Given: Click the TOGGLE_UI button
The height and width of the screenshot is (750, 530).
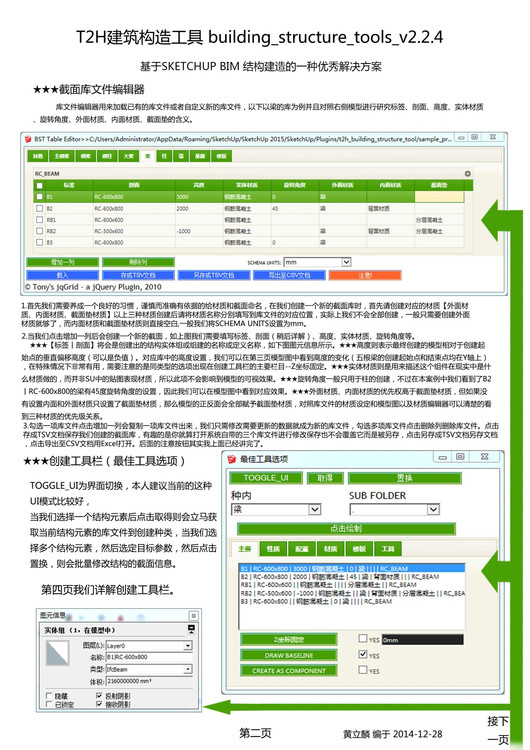Looking at the screenshot, I should (x=266, y=478).
